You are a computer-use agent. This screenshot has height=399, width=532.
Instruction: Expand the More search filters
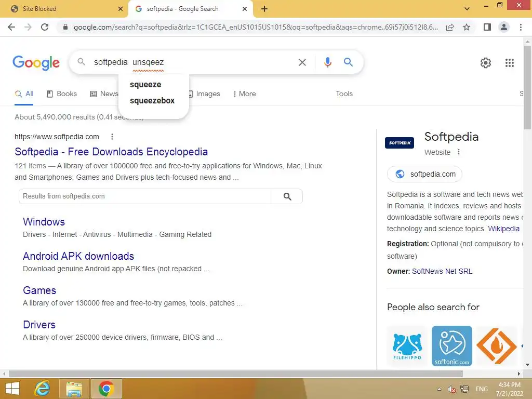pos(245,94)
